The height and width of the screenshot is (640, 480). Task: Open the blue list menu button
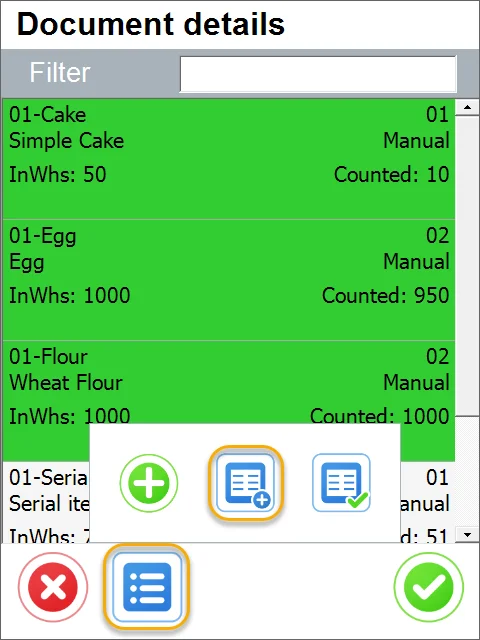pos(147,587)
